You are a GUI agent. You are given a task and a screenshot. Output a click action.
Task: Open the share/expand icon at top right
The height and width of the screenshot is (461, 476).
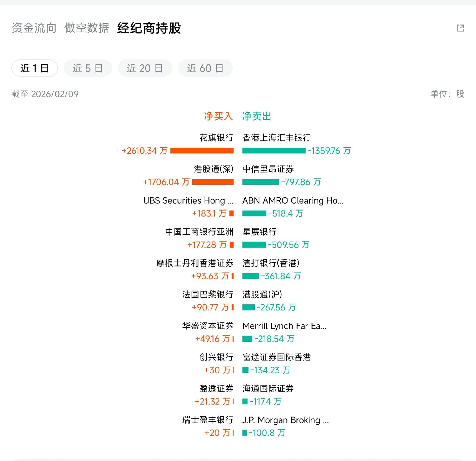point(460,28)
